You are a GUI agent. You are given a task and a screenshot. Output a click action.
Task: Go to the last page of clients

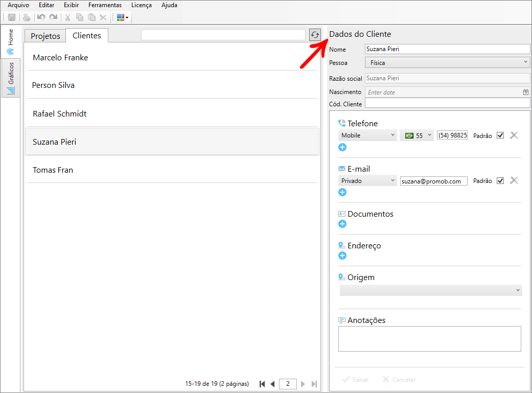(x=314, y=384)
